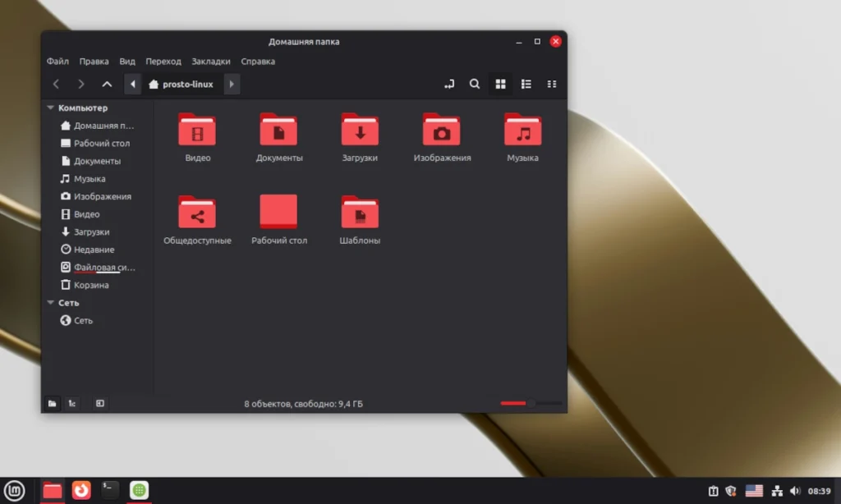Open the network connections tray icon

777,491
